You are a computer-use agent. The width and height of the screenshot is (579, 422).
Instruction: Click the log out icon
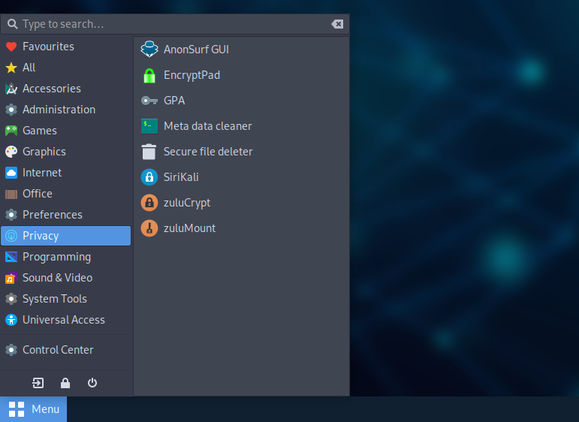38,383
